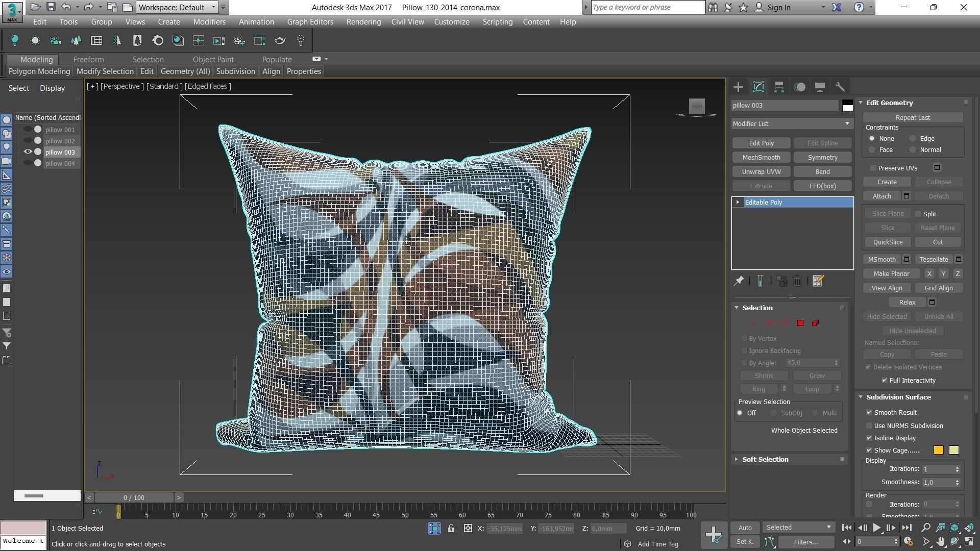Click Zoom viewport navigation icon
The height and width of the screenshot is (551, 980).
pyautogui.click(x=925, y=528)
